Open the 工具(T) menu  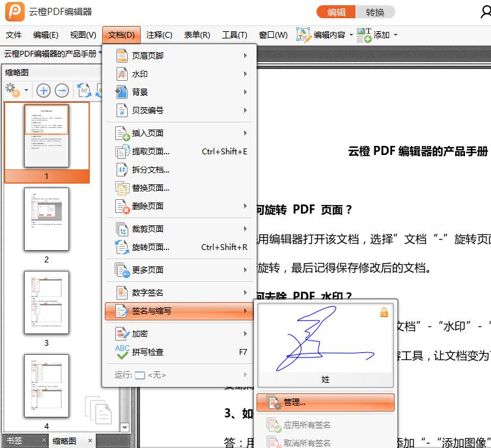(x=234, y=35)
